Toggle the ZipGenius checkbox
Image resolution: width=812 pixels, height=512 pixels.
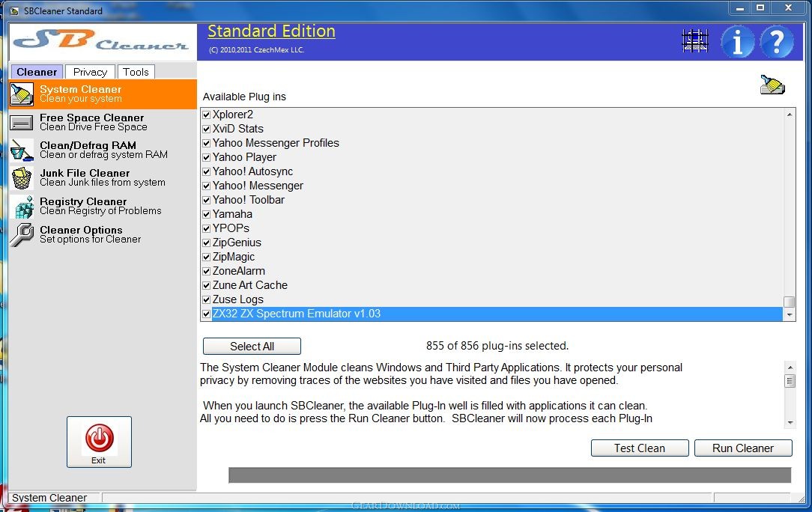(207, 243)
